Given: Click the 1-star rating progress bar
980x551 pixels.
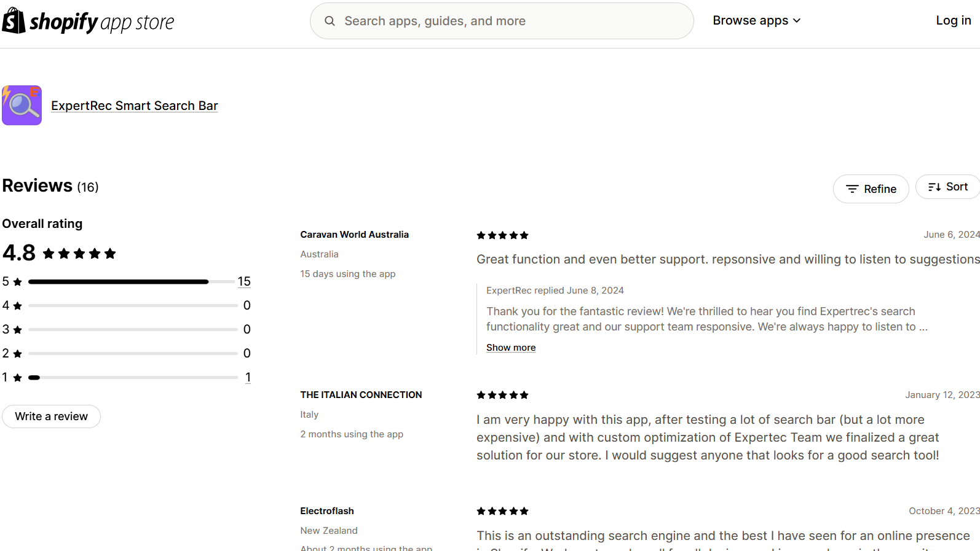Looking at the screenshot, I should pos(133,378).
